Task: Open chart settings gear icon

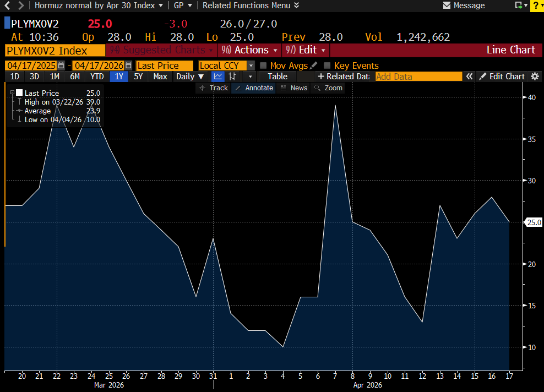Action: pyautogui.click(x=535, y=77)
